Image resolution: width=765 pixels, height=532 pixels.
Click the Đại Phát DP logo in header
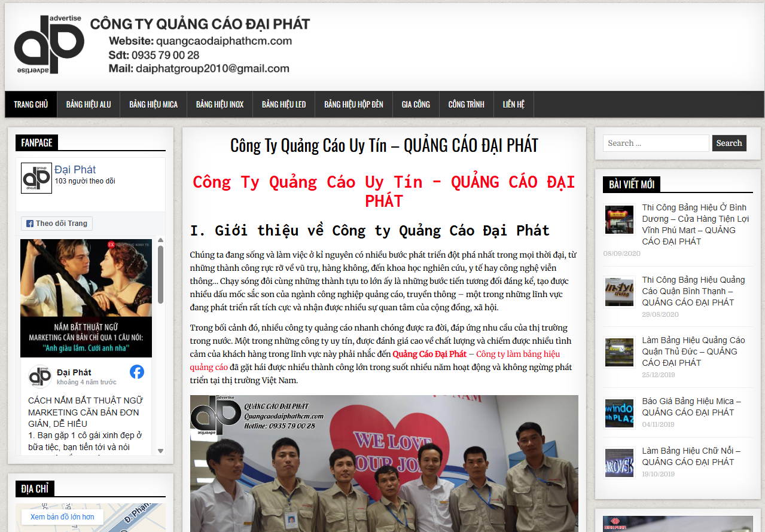pyautogui.click(x=49, y=45)
